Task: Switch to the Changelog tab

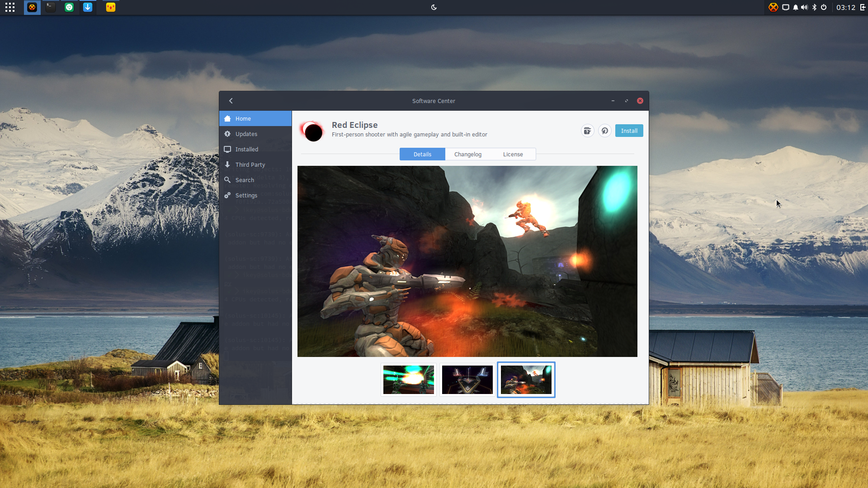Action: click(x=468, y=154)
